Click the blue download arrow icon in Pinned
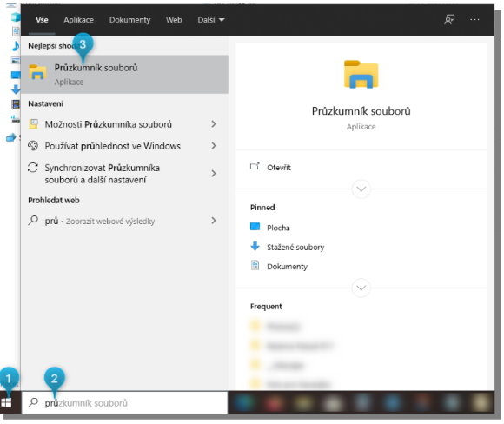The image size is (504, 424). coord(255,246)
